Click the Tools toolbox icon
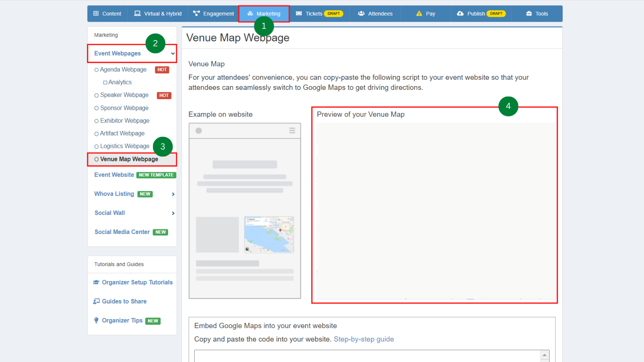Screen dimensions: 644x362 529,13
